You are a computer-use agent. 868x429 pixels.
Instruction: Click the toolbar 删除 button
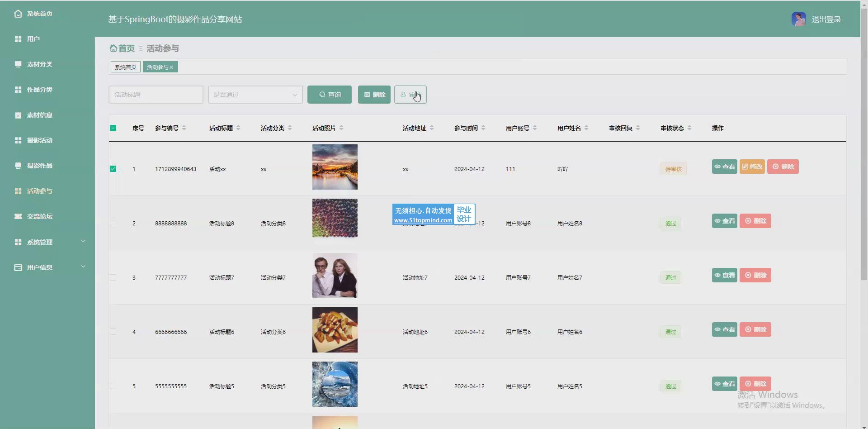click(374, 95)
